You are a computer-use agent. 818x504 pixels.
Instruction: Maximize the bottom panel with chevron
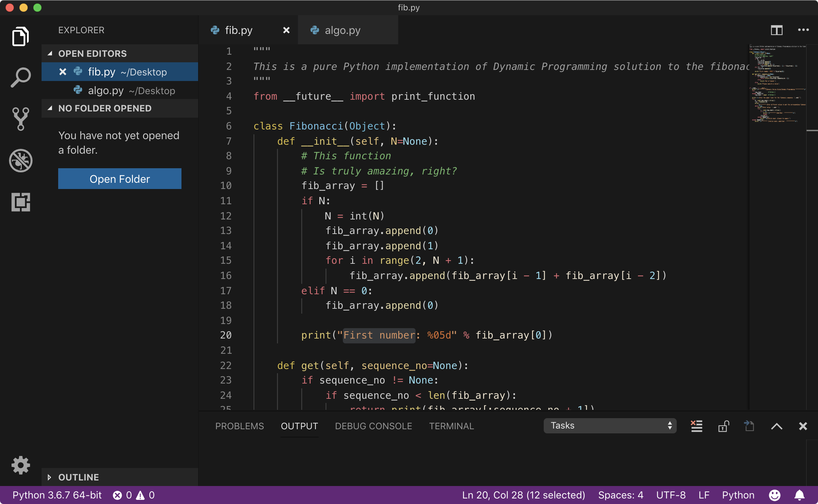(x=776, y=426)
